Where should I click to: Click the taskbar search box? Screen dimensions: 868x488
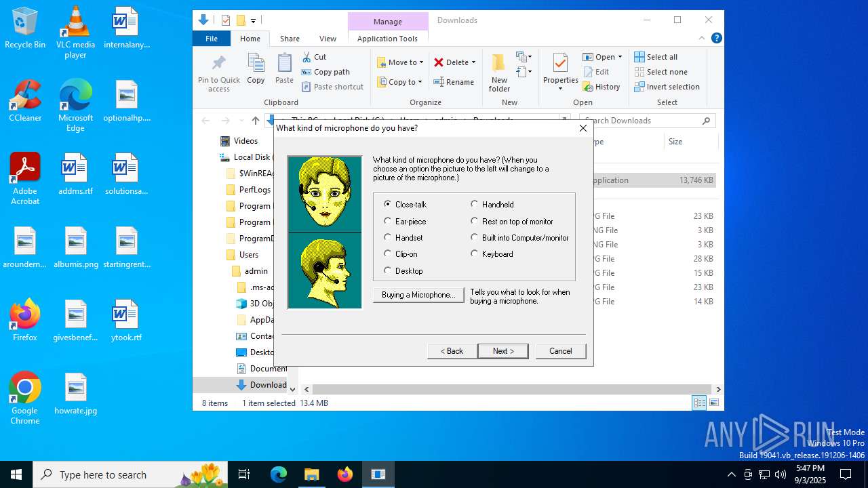click(129, 474)
